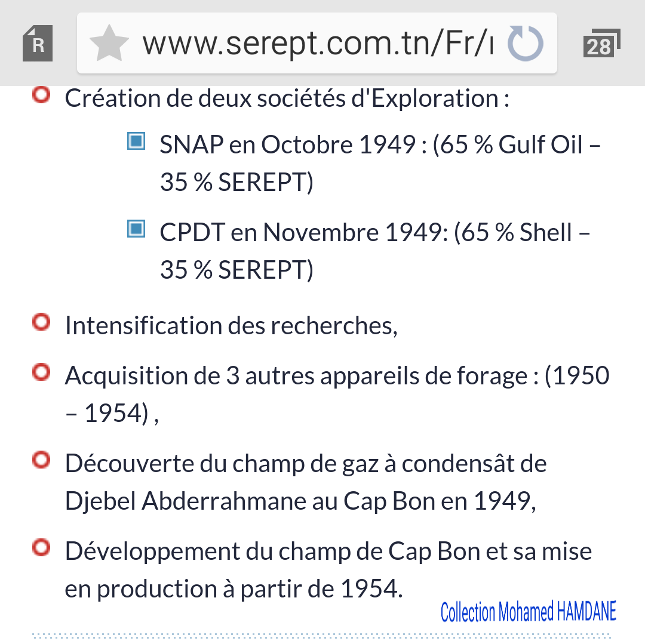645x644 pixels.
Task: Bookmark the page with the star icon
Action: tap(109, 44)
